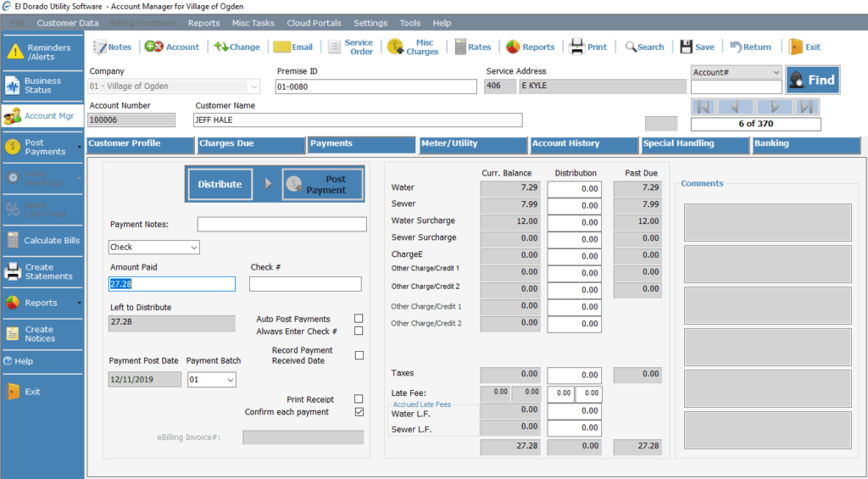Click the Amount Paid field
Screen dimensions: 868x479
click(171, 284)
